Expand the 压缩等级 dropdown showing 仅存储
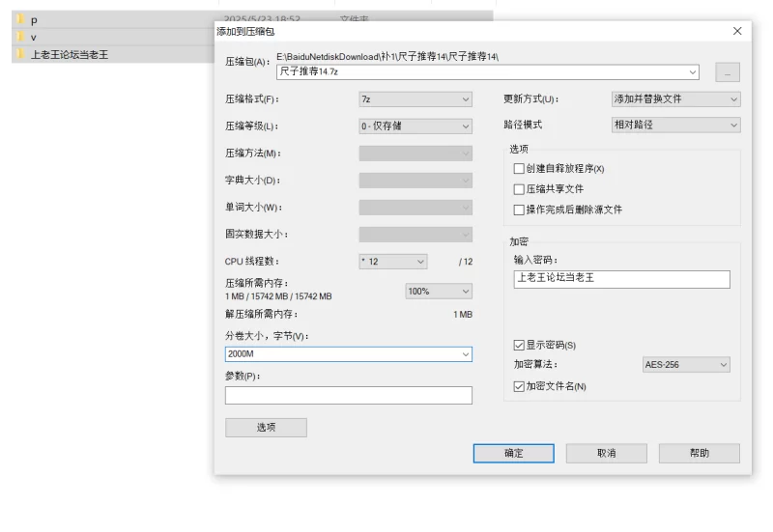The width and height of the screenshot is (773, 532). tap(415, 126)
